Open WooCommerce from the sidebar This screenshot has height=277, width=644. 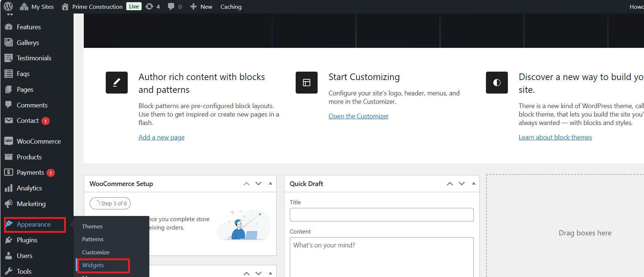(x=38, y=141)
